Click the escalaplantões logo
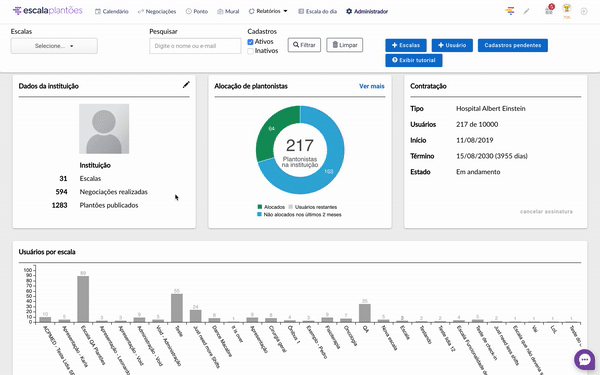 47,11
